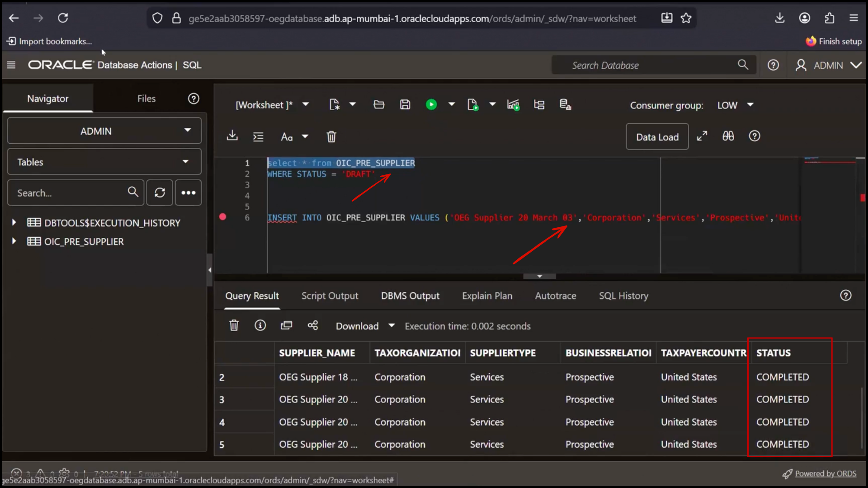Click the Autotrace toolbar icon
Image resolution: width=868 pixels, height=488 pixels.
click(539, 105)
